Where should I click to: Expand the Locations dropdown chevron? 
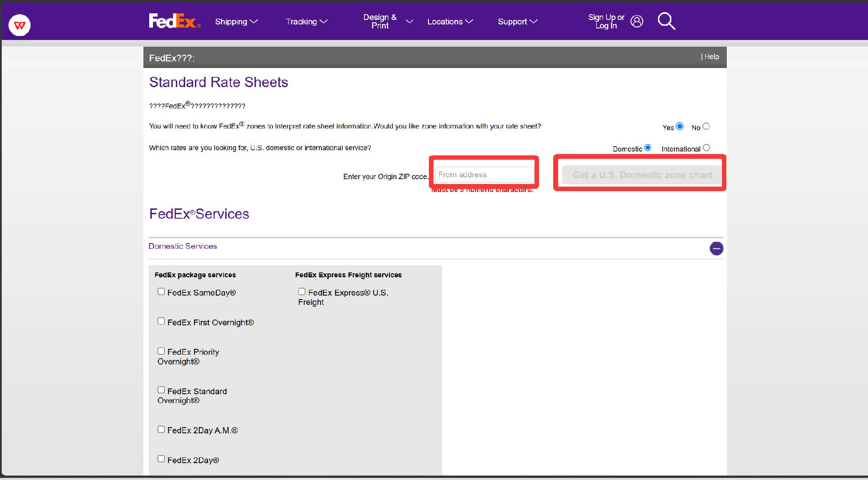coord(469,21)
